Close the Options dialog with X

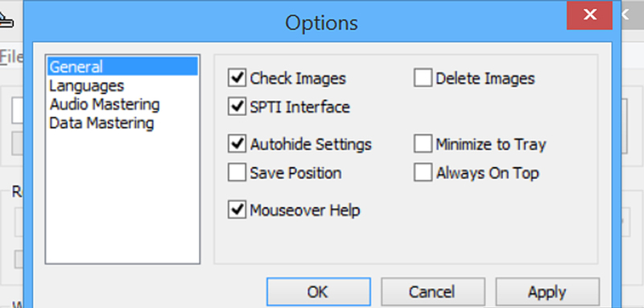(x=589, y=15)
